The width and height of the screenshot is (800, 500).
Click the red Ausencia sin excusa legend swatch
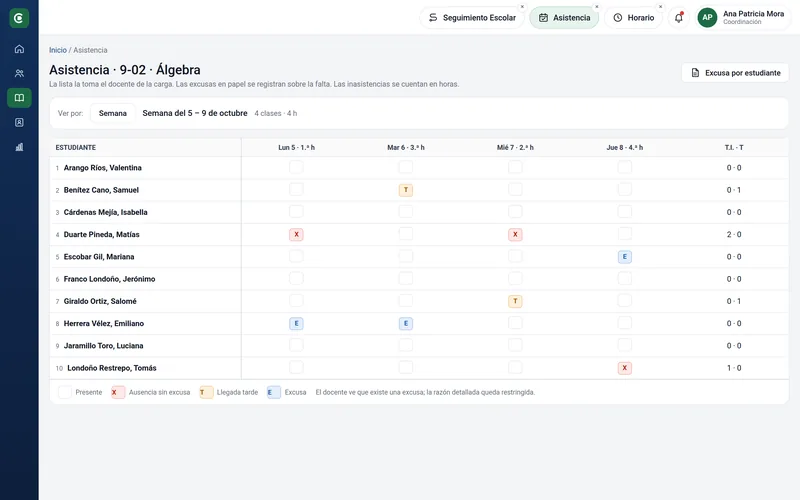pyautogui.click(x=118, y=392)
